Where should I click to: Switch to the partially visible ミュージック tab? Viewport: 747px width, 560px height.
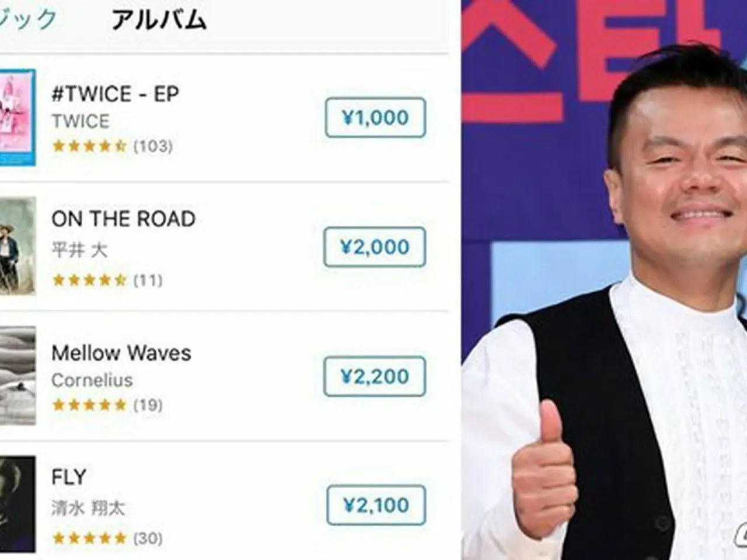tap(28, 19)
